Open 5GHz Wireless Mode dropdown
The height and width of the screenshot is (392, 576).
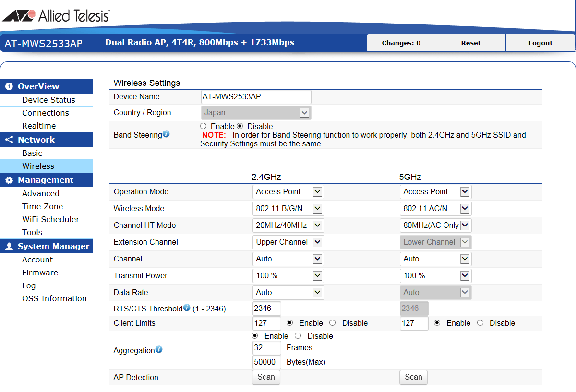[436, 209]
